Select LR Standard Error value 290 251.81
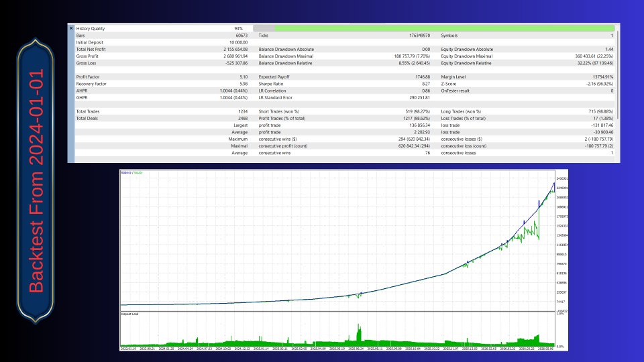 [x=419, y=98]
